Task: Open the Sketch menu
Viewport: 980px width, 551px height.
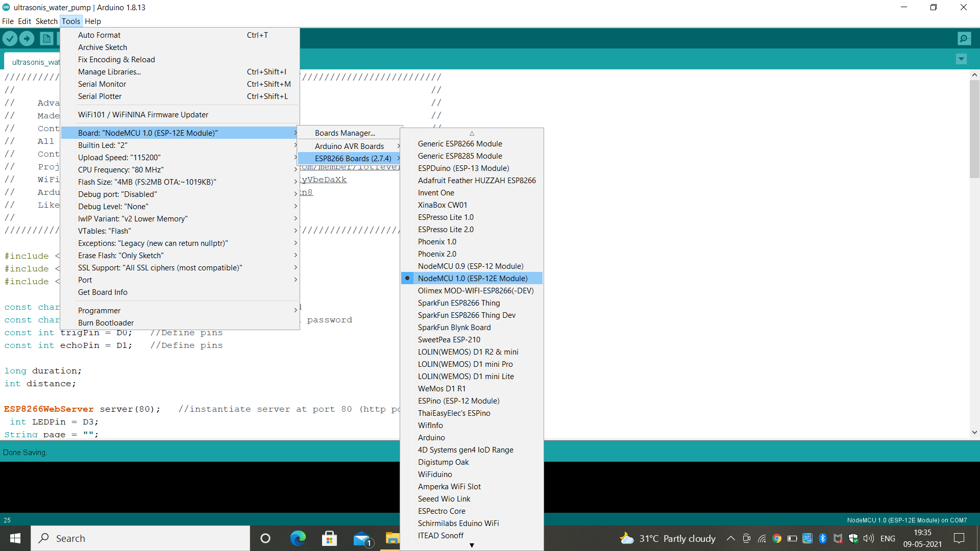Action: (46, 21)
